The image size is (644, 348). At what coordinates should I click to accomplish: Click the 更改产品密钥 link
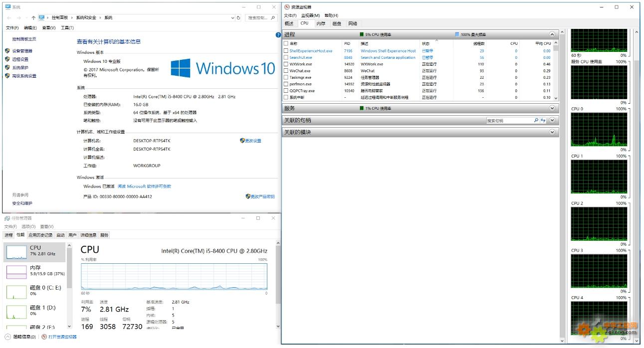tap(262, 196)
